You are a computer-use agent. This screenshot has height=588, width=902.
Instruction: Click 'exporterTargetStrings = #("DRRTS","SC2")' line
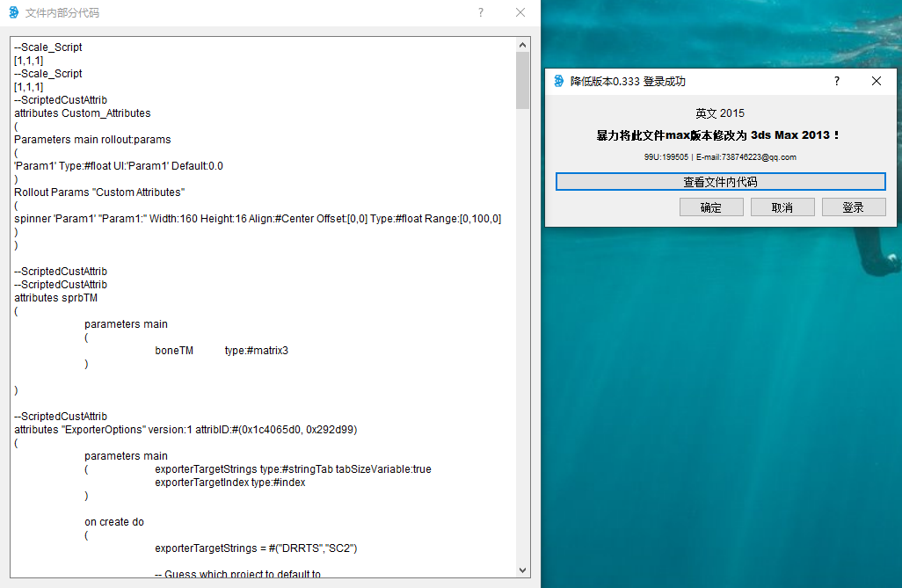(x=256, y=548)
